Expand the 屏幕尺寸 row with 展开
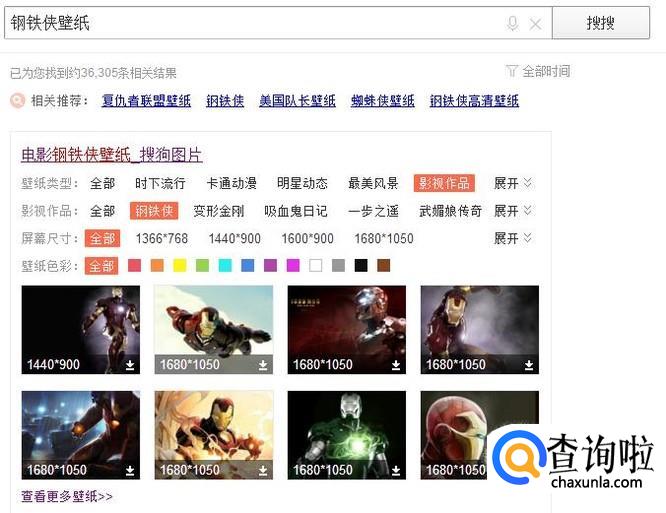The image size is (666, 513). click(513, 239)
